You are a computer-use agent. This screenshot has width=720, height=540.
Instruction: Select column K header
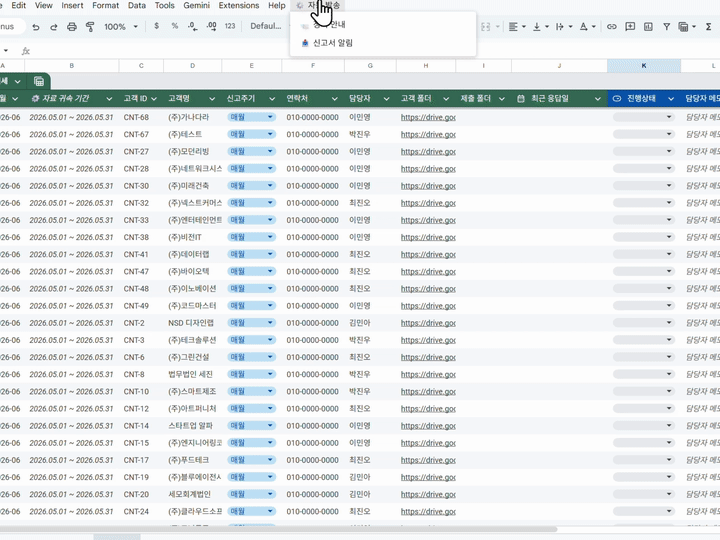(x=644, y=66)
